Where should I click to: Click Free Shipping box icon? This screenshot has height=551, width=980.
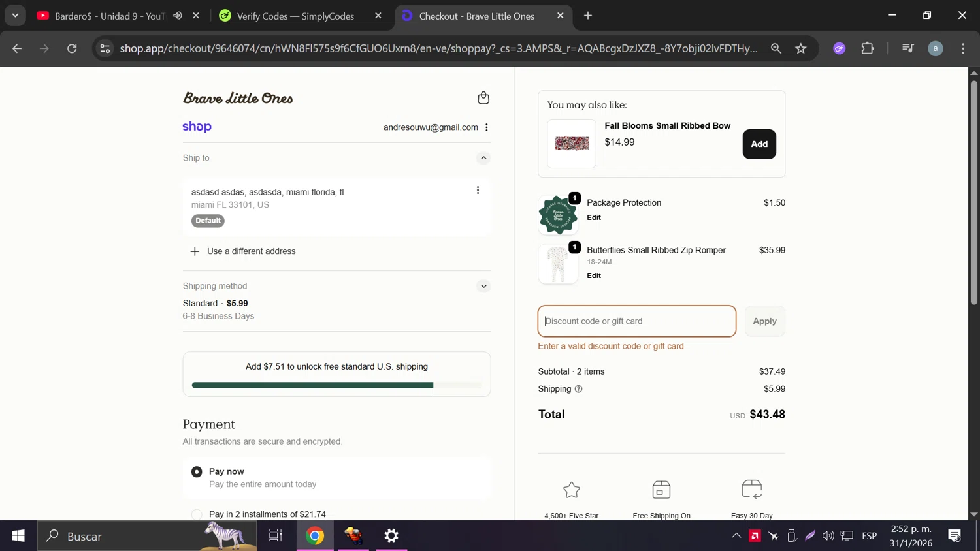click(661, 490)
